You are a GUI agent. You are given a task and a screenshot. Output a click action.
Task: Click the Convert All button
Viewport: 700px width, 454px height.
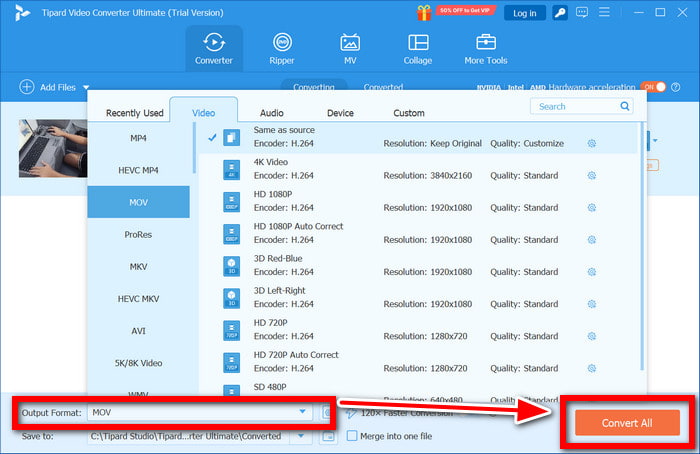click(627, 423)
